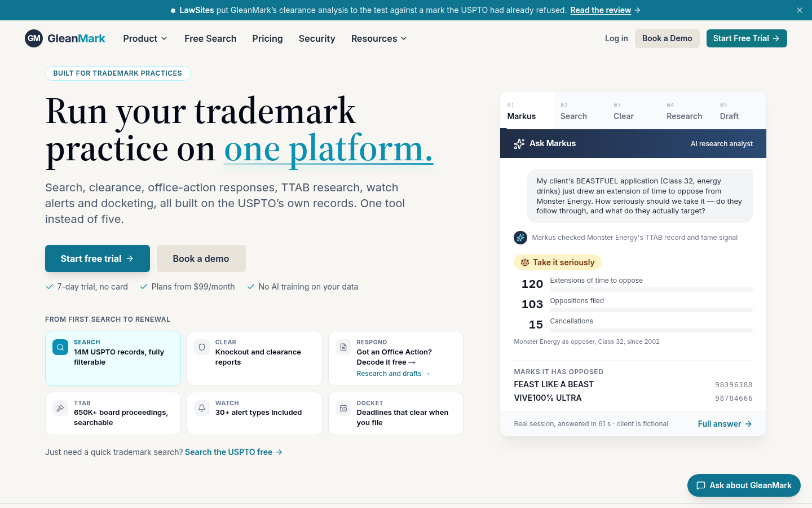
Task: Go to Free Search page
Action: 210,38
